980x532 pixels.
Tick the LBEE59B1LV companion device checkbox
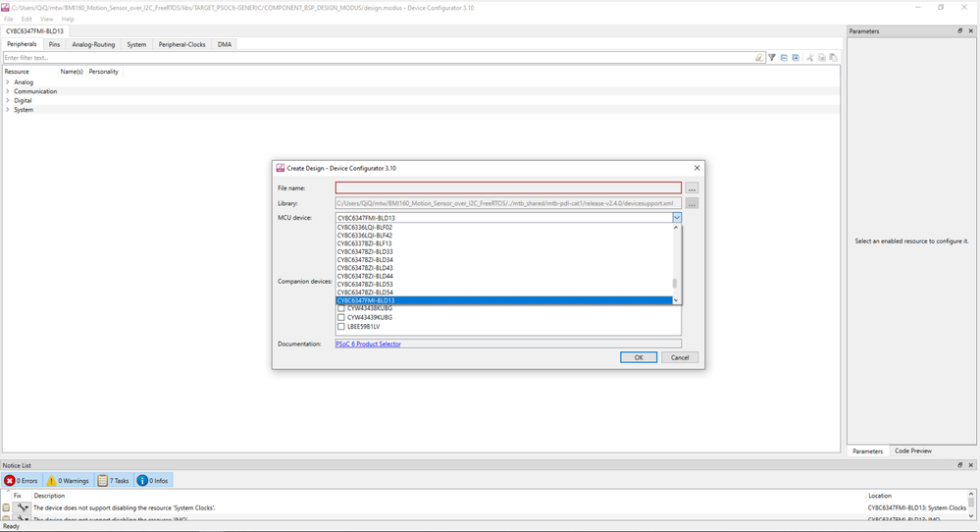click(x=341, y=327)
